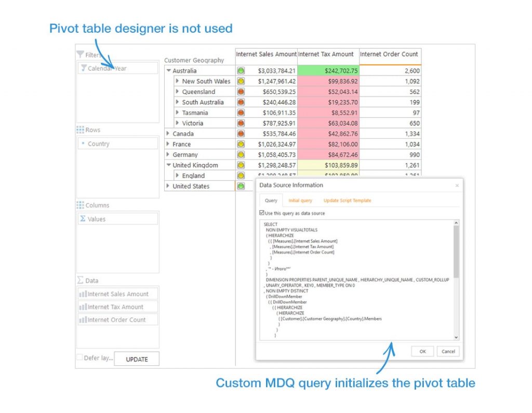This screenshot has width=532, height=413.
Task: Click the Columns grid icon in the designer panel
Action: [79, 205]
